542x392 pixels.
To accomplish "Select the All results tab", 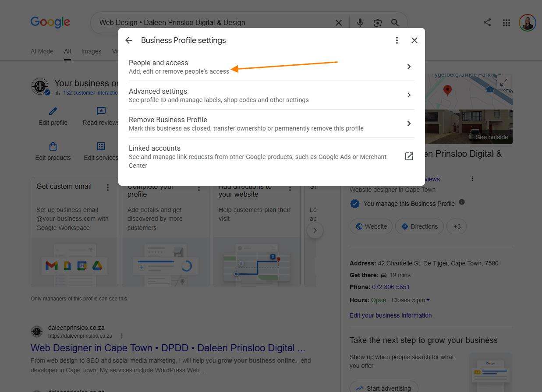I will pos(67,51).
